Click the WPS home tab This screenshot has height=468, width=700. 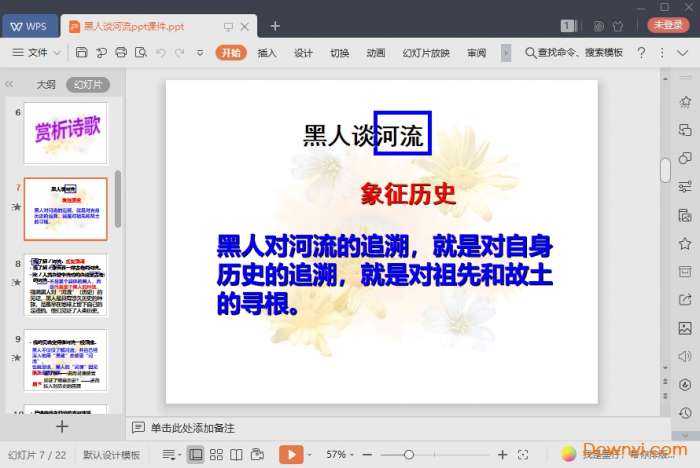29,26
